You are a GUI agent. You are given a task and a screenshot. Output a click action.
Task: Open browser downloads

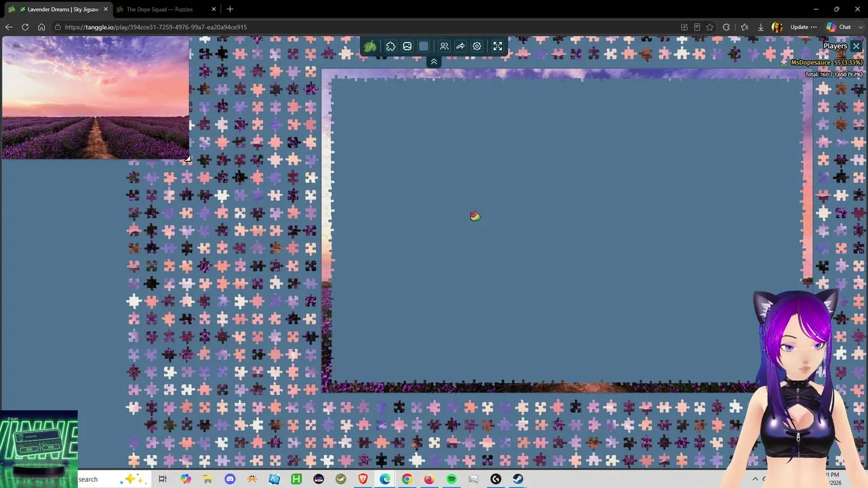click(760, 27)
